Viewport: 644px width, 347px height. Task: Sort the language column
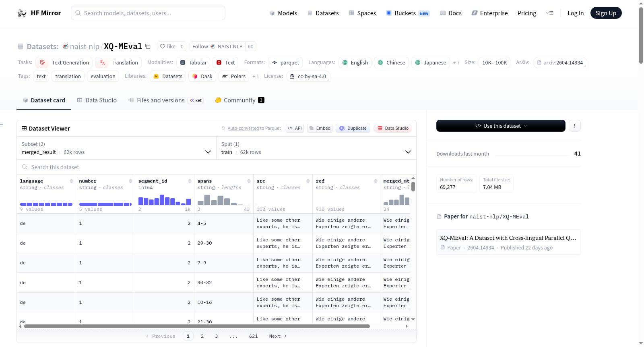pos(71,181)
